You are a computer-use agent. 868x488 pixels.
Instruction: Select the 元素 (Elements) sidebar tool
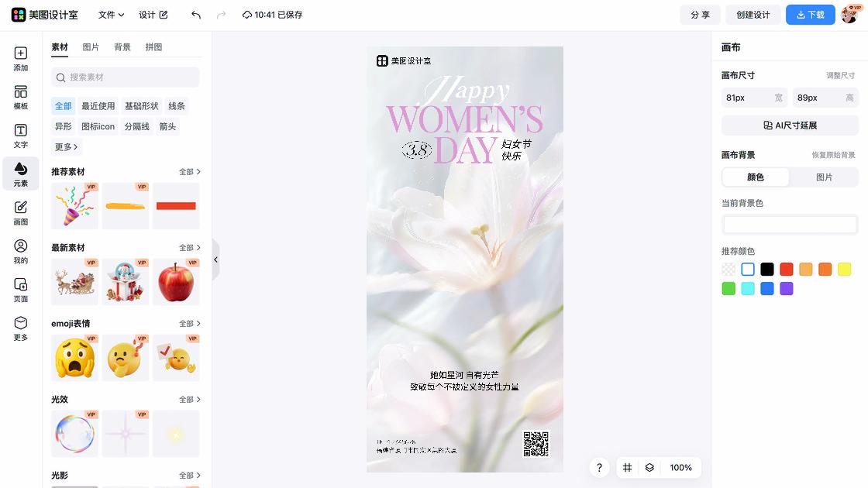click(20, 174)
